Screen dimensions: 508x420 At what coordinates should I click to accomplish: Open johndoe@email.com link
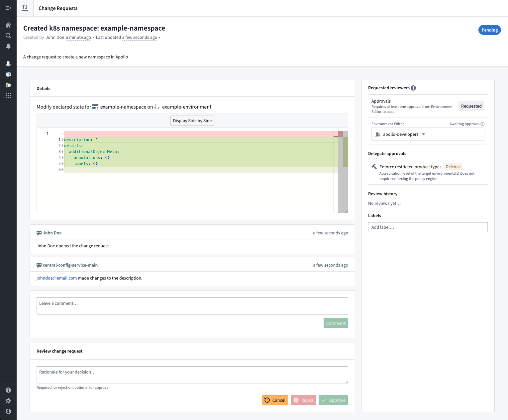coord(56,278)
